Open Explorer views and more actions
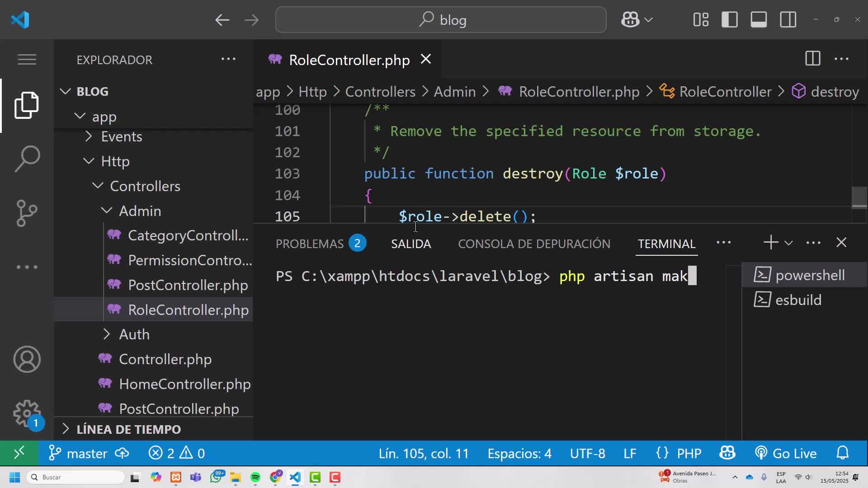 228,59
